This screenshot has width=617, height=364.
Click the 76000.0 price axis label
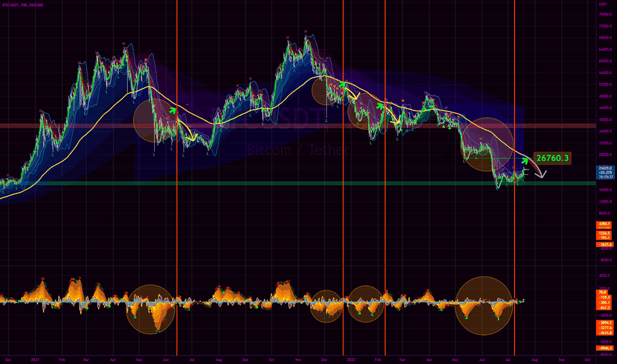pos(605,14)
